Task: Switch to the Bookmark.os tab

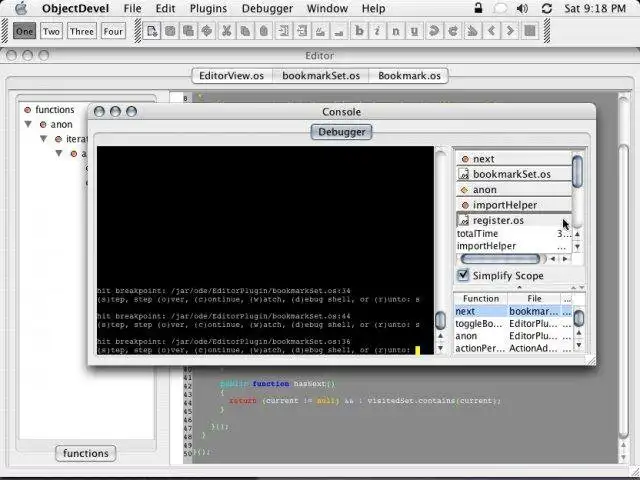Action: pyautogui.click(x=409, y=76)
